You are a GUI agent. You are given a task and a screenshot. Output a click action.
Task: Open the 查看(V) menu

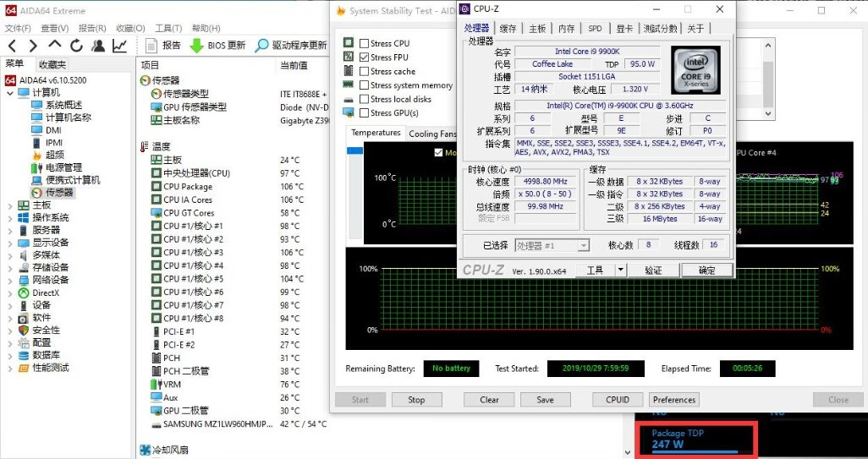pos(55,28)
